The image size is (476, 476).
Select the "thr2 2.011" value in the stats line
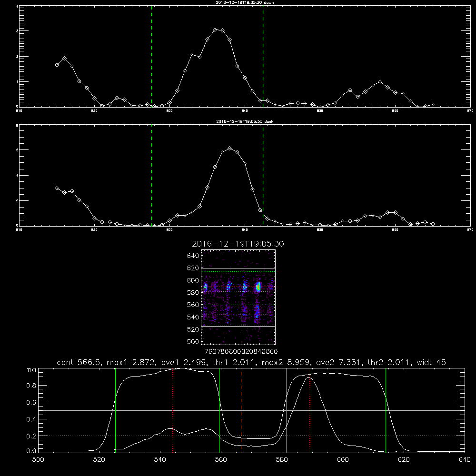tap(390, 362)
